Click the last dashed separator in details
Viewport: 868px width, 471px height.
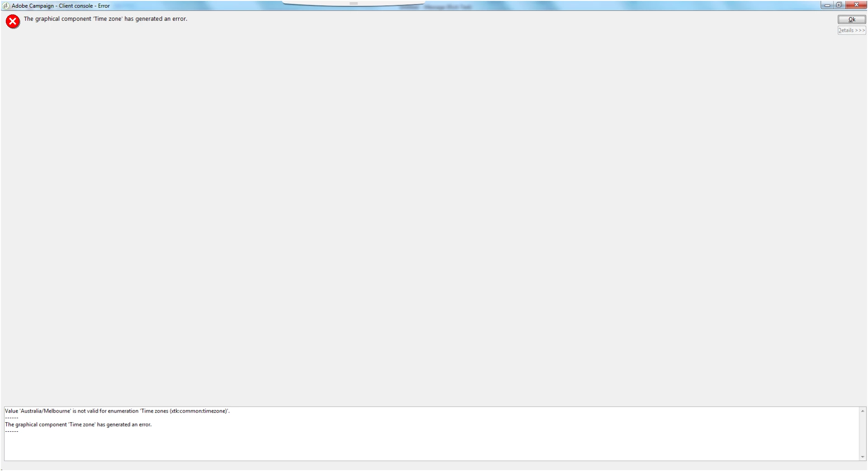coord(12,431)
